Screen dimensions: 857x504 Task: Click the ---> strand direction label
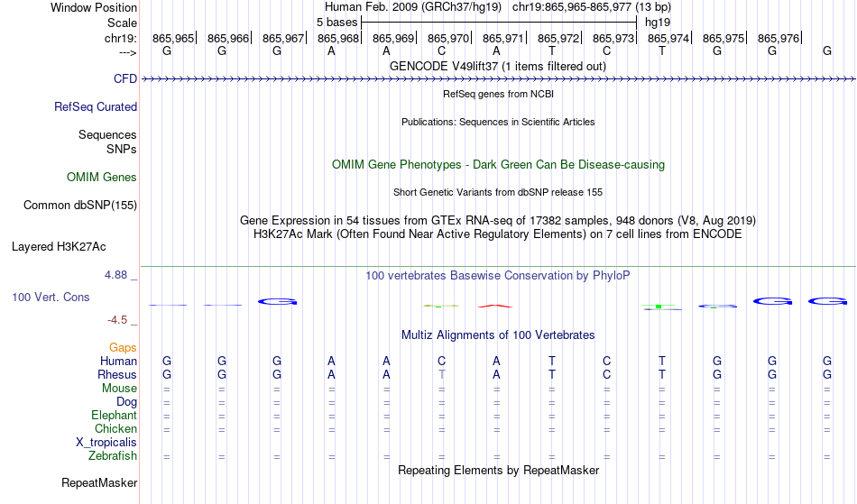(128, 52)
